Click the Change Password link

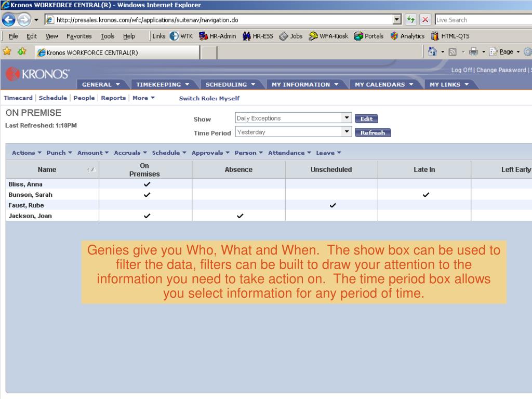tap(501, 70)
